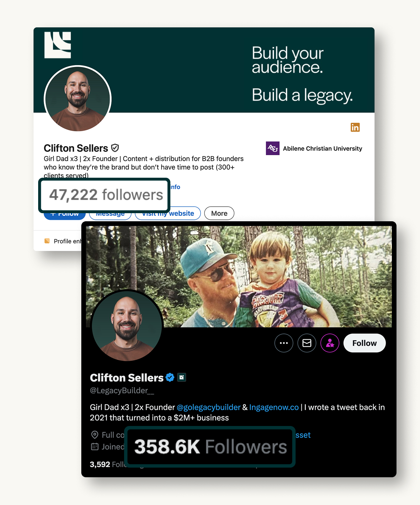Click the blue verified checkmark badge
Viewport: 420px width, 505px height.
pyautogui.click(x=170, y=377)
